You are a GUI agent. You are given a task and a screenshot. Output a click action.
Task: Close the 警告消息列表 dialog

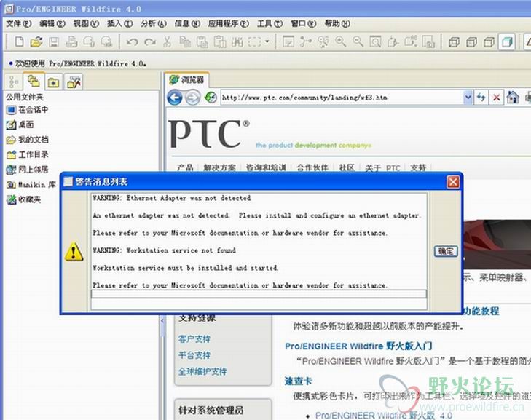pyautogui.click(x=453, y=182)
